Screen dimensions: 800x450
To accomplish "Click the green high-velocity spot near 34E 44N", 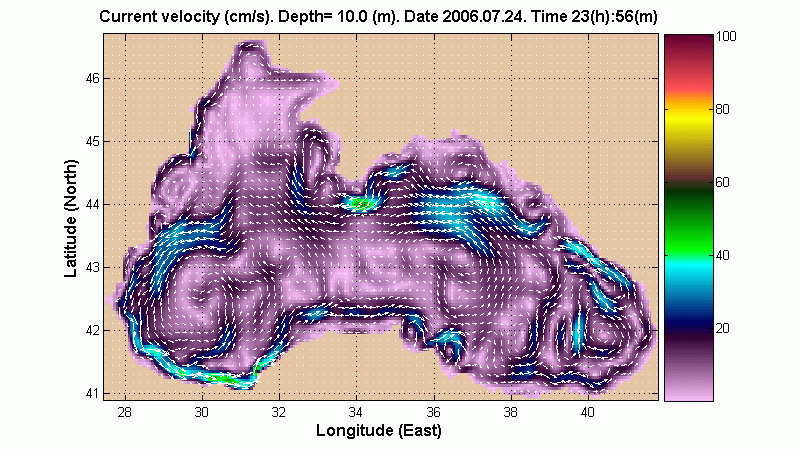I will (x=361, y=205).
